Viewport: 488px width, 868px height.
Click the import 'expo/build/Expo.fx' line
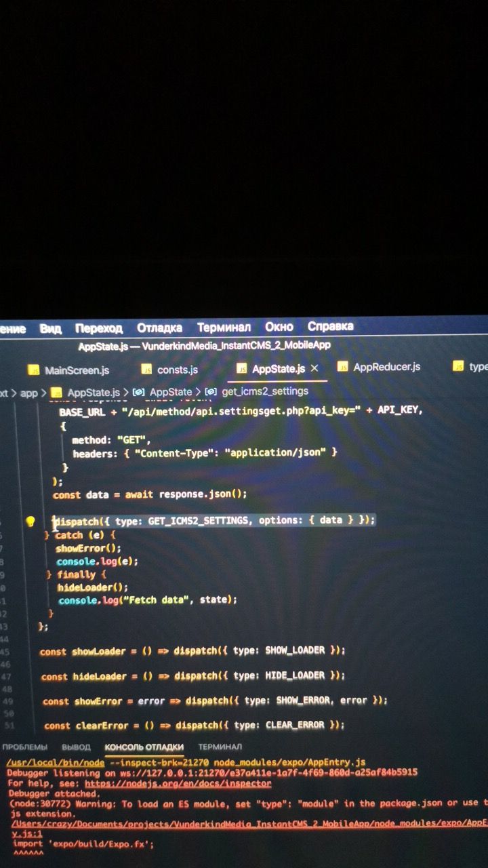[x=83, y=845]
